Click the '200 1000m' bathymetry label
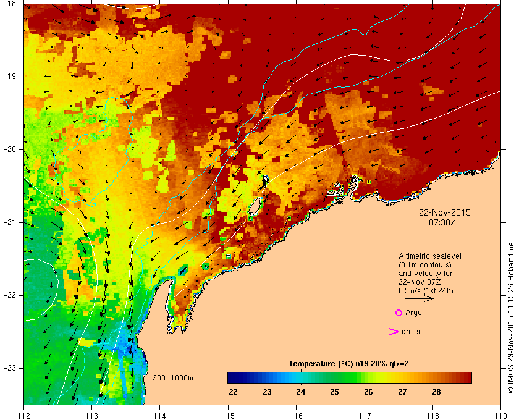 coord(173,377)
